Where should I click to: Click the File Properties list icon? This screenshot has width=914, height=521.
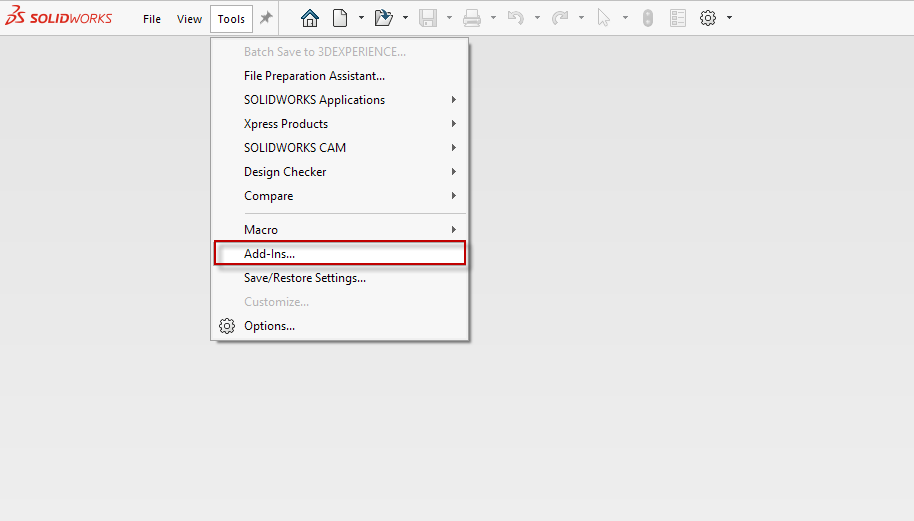[x=678, y=18]
